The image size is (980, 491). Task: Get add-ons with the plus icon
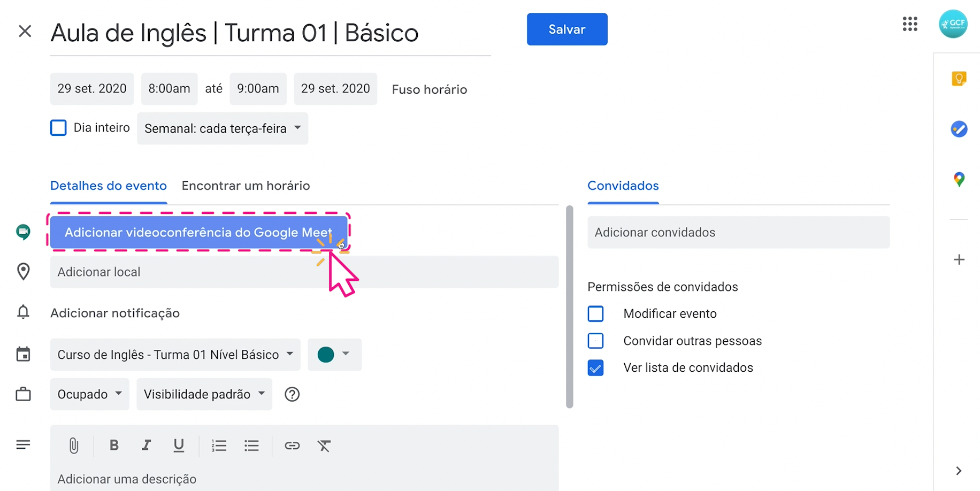[959, 260]
